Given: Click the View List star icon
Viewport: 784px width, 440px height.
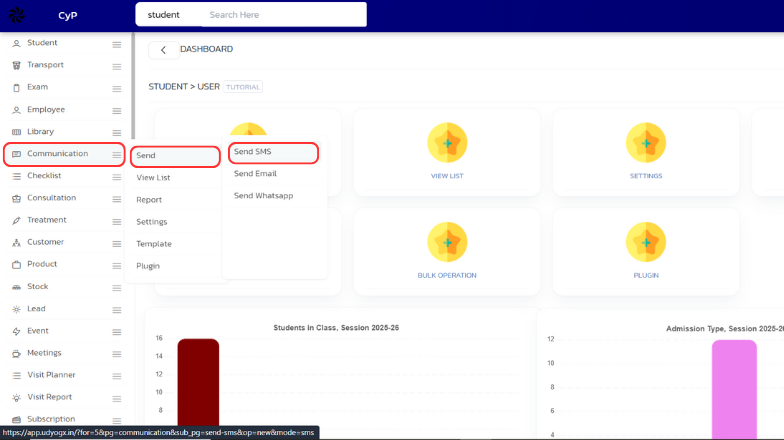Looking at the screenshot, I should coord(447,143).
